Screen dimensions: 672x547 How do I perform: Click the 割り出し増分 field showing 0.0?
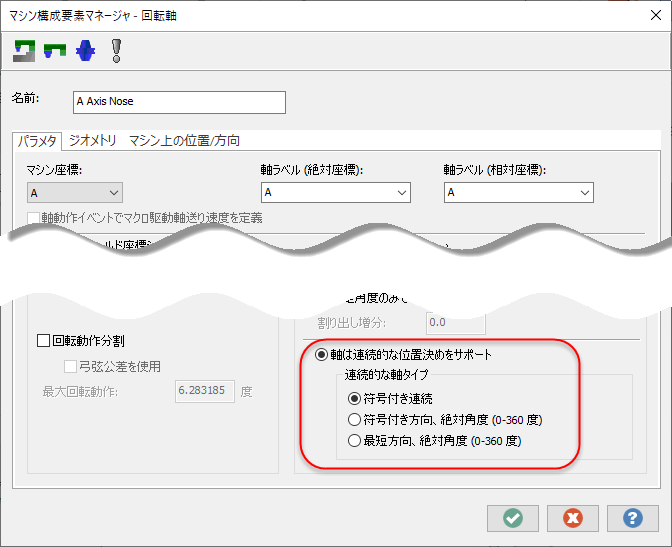pos(456,323)
